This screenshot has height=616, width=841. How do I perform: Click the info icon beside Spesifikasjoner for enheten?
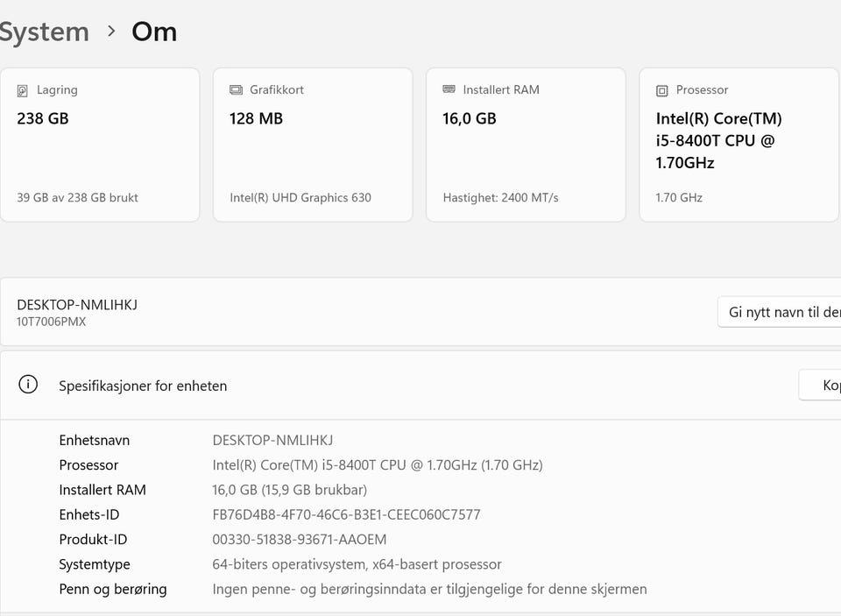tap(28, 384)
